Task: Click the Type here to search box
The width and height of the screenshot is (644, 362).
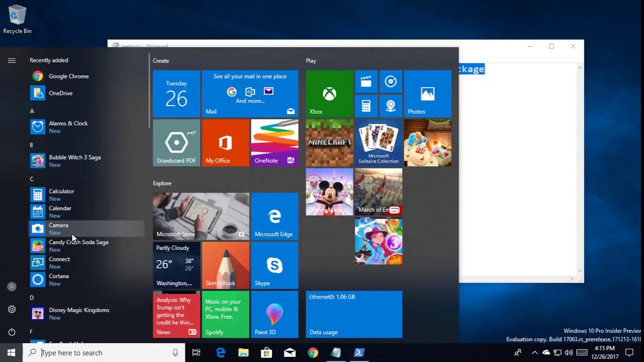Action: [104, 352]
